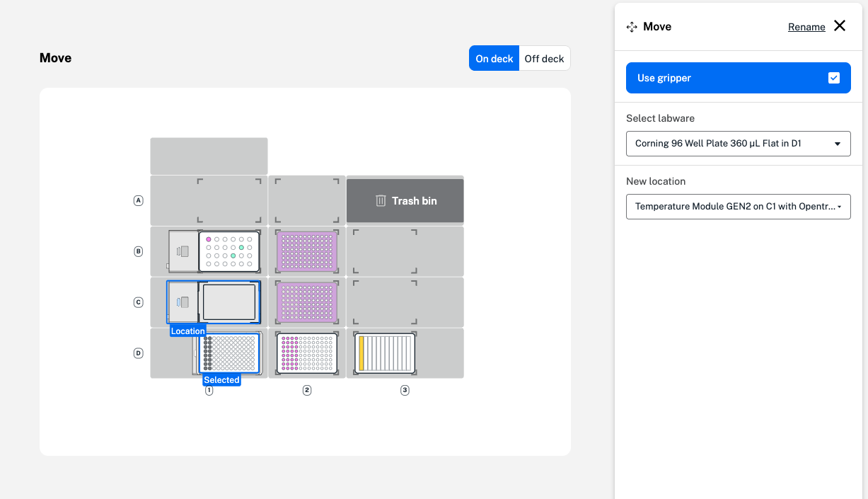Click empty deck slot A2
This screenshot has width=868, height=499.
pyautogui.click(x=306, y=201)
